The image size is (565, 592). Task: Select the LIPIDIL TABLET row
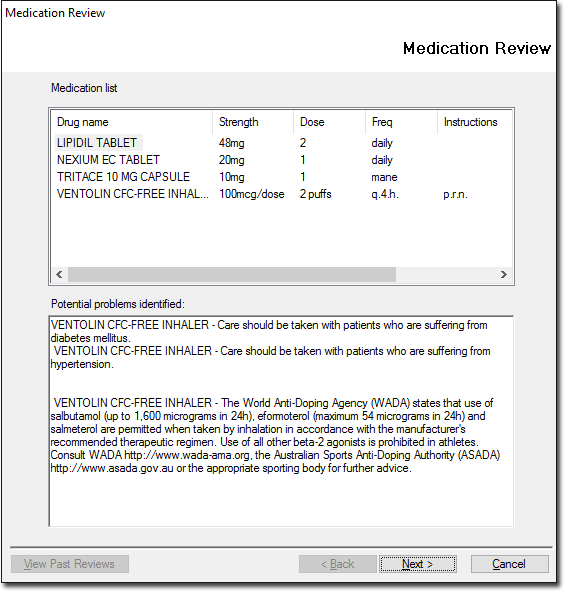(281, 143)
